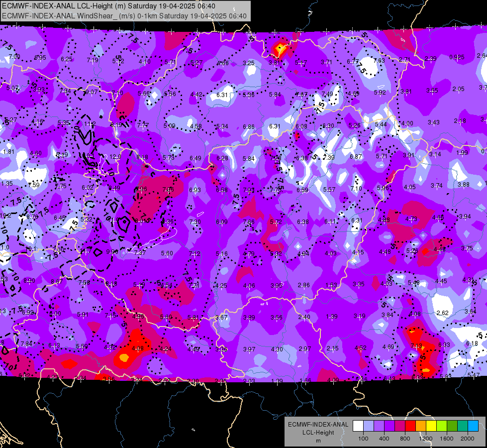Click the wind shear value 8.90
Viewport: 487px width, 448px height.
click(x=29, y=281)
